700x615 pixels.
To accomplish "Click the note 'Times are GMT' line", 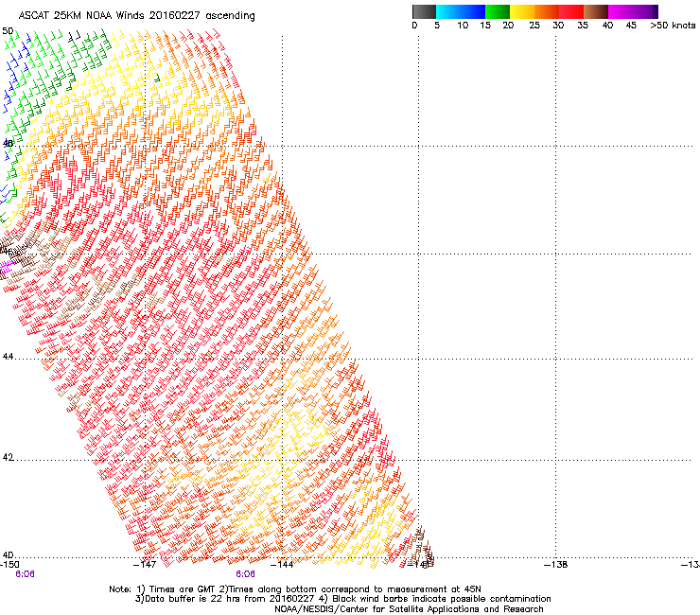I will point(295,589).
